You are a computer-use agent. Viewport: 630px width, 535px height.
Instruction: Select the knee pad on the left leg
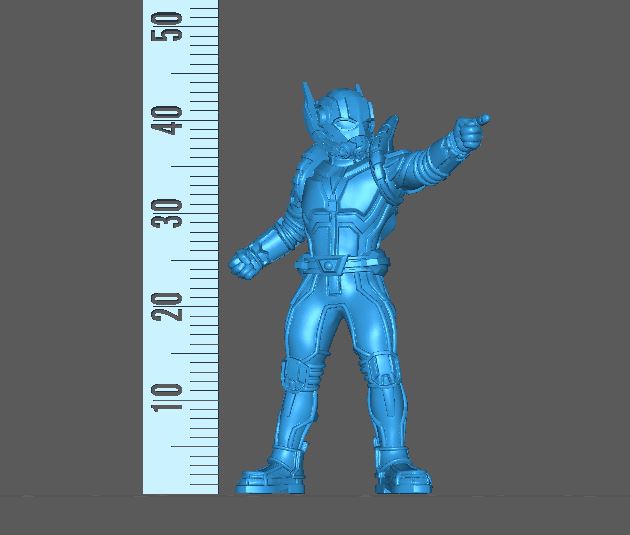click(x=297, y=377)
